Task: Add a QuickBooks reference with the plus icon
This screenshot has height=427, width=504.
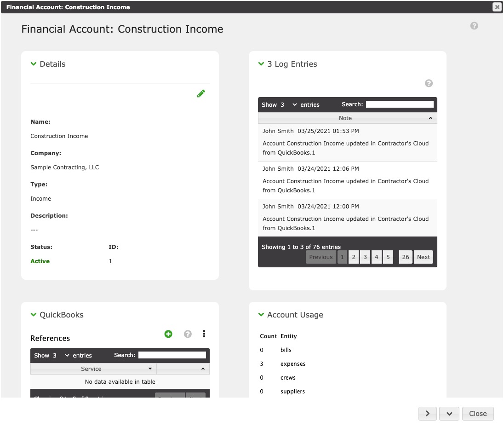Action: [x=168, y=334]
